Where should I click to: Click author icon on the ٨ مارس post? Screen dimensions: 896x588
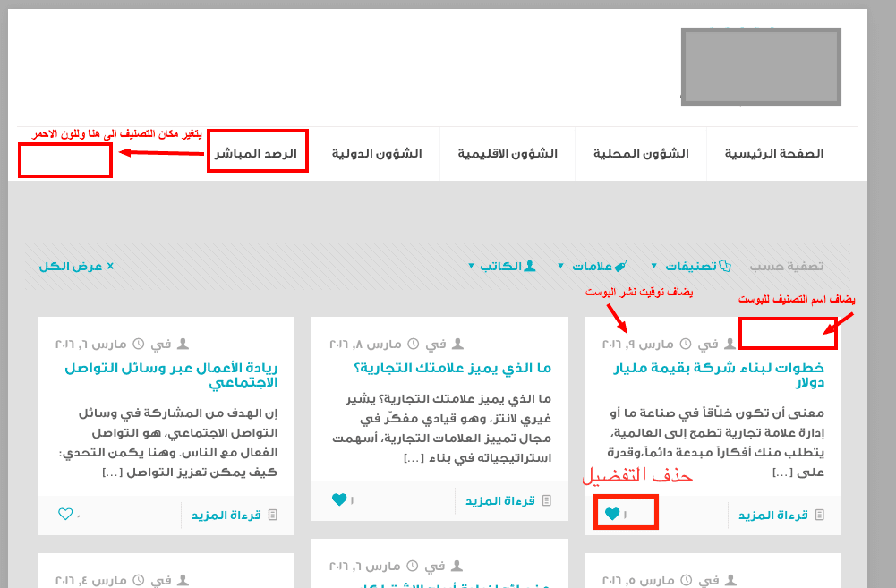click(x=457, y=344)
